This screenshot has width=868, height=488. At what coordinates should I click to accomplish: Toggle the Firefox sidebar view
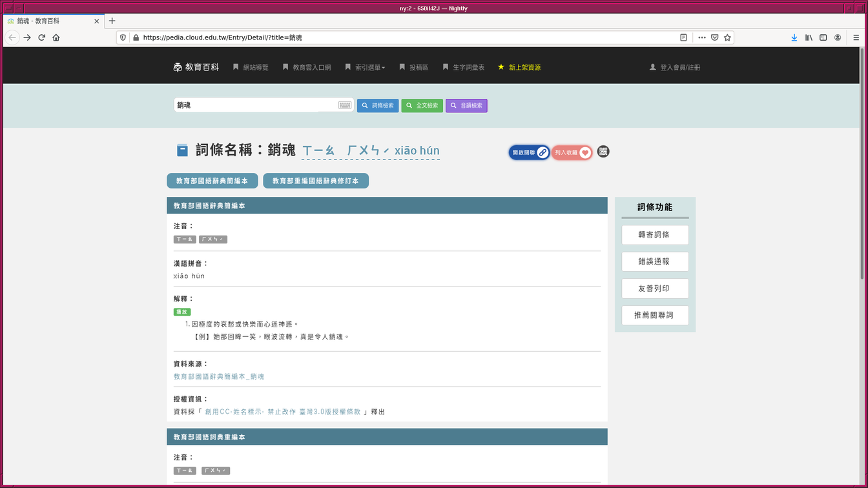pyautogui.click(x=823, y=37)
